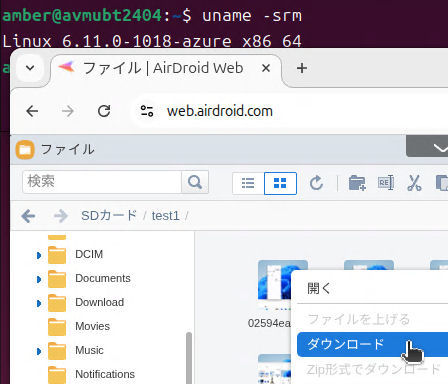
Task: Select the Music folder
Action: [x=89, y=350]
